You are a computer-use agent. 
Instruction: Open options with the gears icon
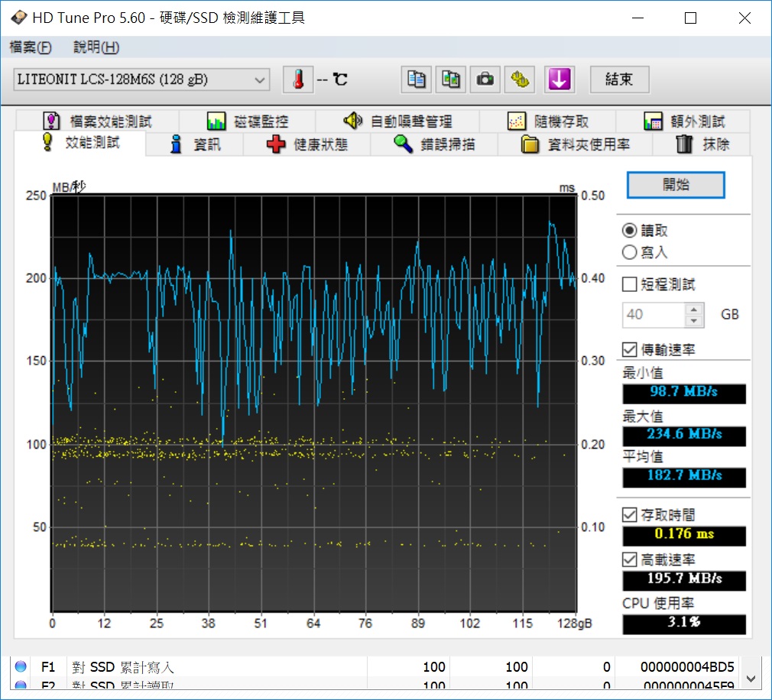[x=520, y=79]
